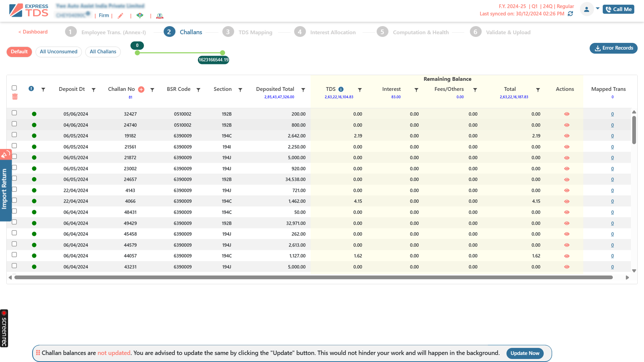644x362 pixels.
Task: Click the Update Now button
Action: (x=525, y=353)
